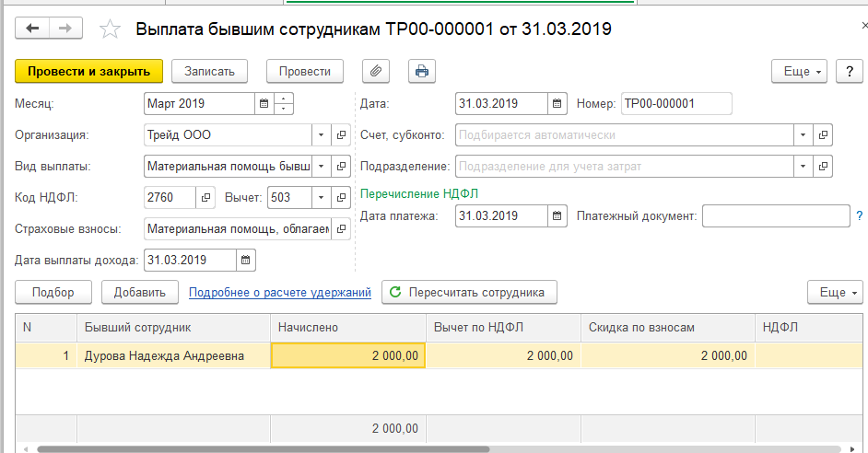Image resolution: width=868 pixels, height=453 pixels.
Task: Click the scrollbar's right arrow
Action: 852,449
